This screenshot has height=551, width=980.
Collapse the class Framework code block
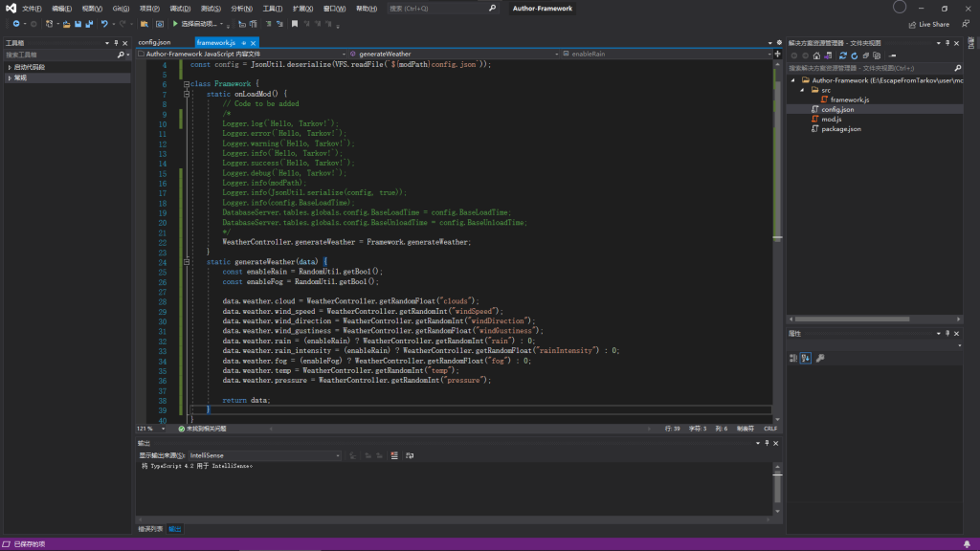pyautogui.click(x=187, y=84)
